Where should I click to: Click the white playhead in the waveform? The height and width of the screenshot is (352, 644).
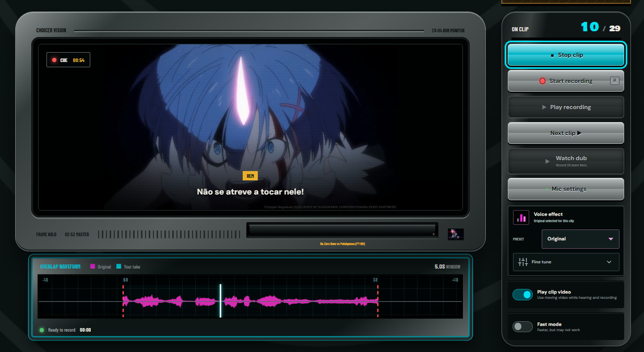click(220, 301)
